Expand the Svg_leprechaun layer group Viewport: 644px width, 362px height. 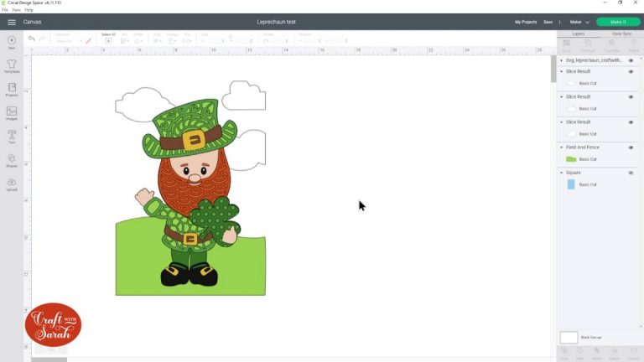pos(562,60)
